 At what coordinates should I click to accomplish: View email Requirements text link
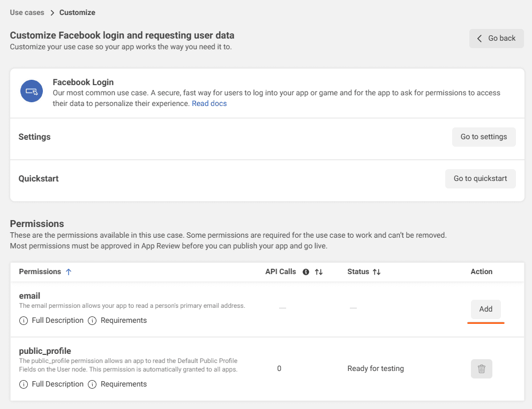(124, 321)
